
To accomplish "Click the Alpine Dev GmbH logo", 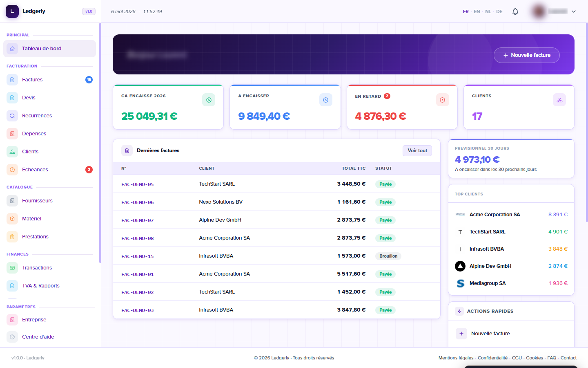I will tap(460, 266).
